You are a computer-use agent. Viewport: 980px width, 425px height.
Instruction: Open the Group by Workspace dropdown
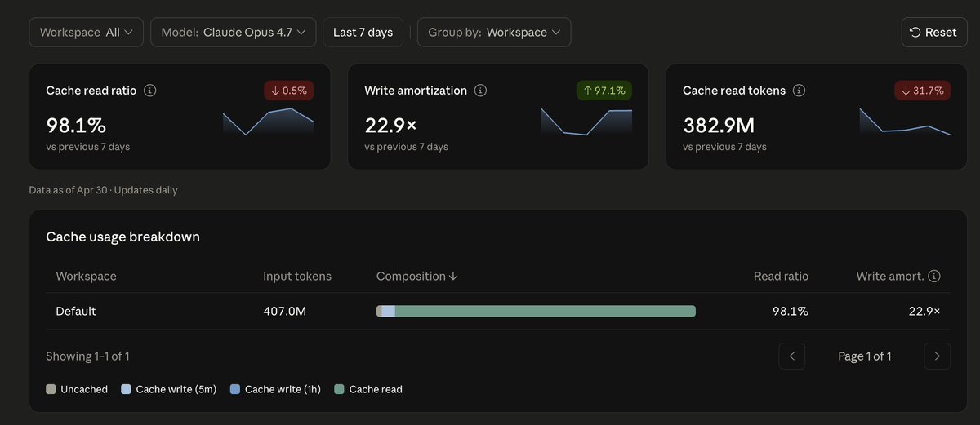494,33
